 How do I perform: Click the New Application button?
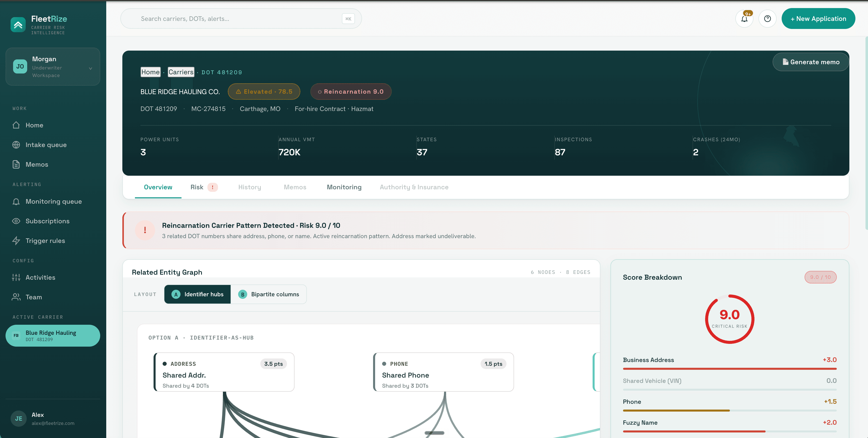(x=818, y=19)
